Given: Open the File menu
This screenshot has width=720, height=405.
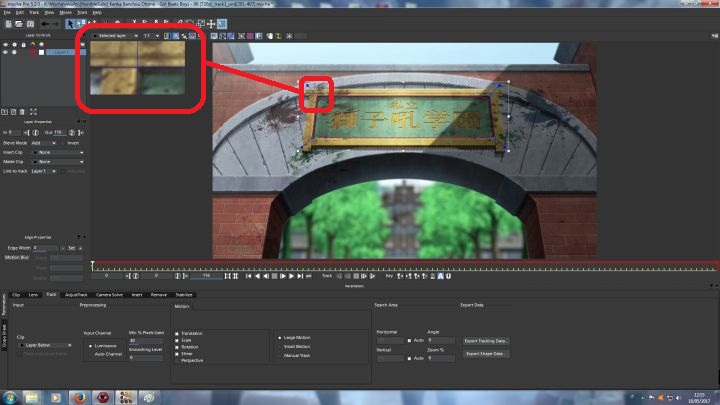Looking at the screenshot, I should (7, 12).
